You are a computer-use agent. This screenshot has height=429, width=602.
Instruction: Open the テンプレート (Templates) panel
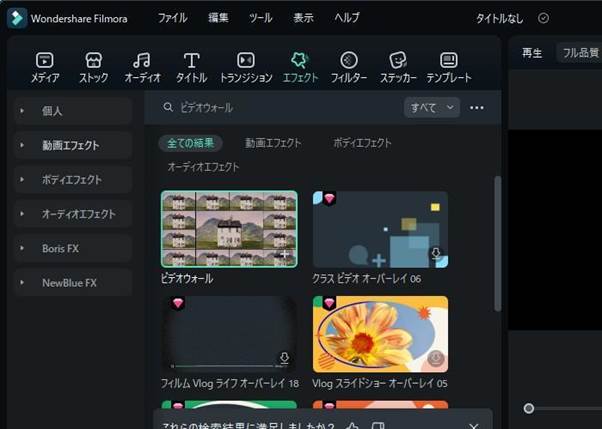[449, 68]
